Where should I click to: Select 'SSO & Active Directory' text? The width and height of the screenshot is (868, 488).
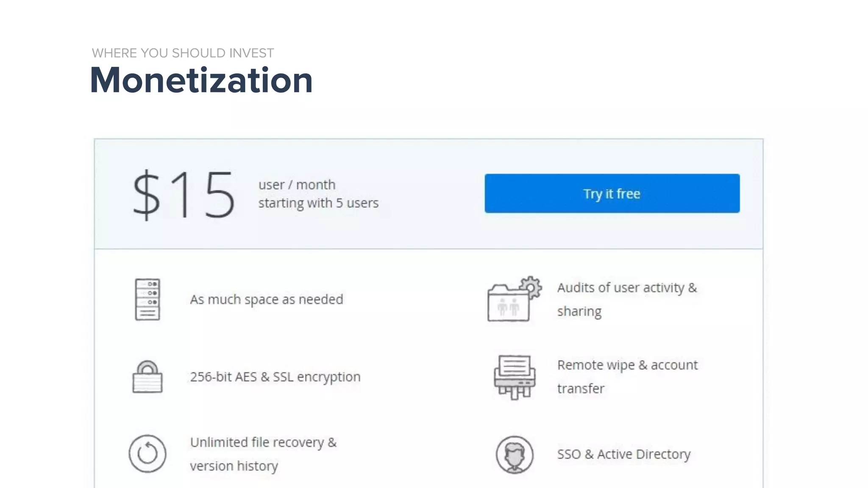[x=623, y=454]
